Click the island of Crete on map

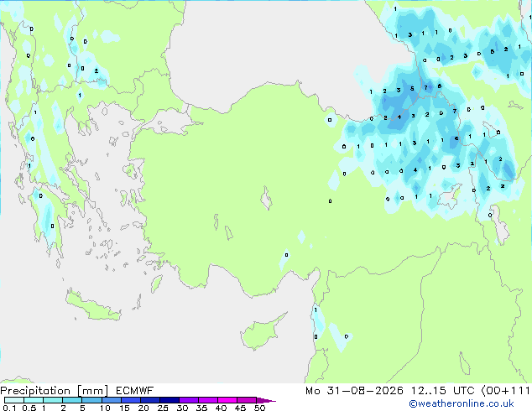[x=93, y=305]
